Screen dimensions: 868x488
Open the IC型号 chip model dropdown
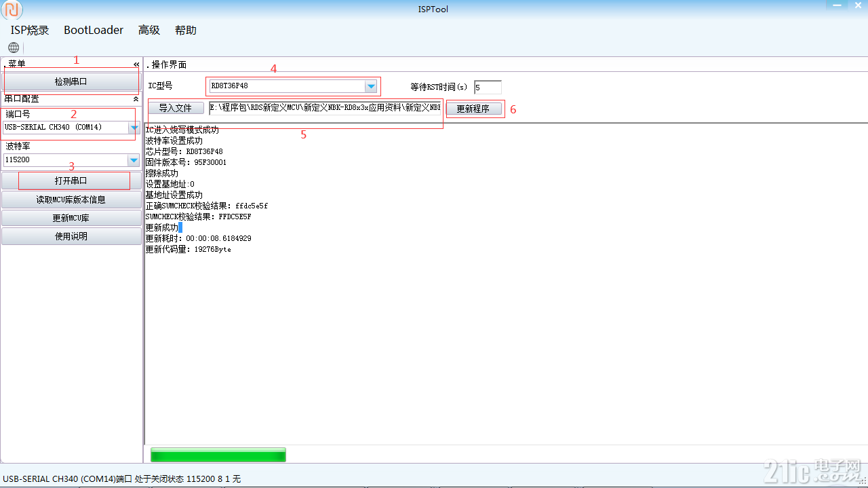point(371,86)
